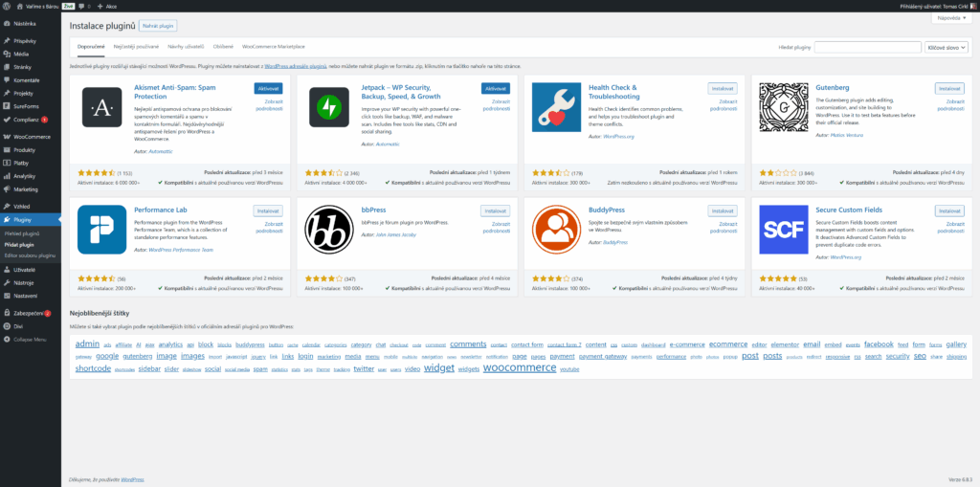This screenshot has width=980, height=487.
Task: Collapse the admin sidebar menu
Action: pos(31,340)
